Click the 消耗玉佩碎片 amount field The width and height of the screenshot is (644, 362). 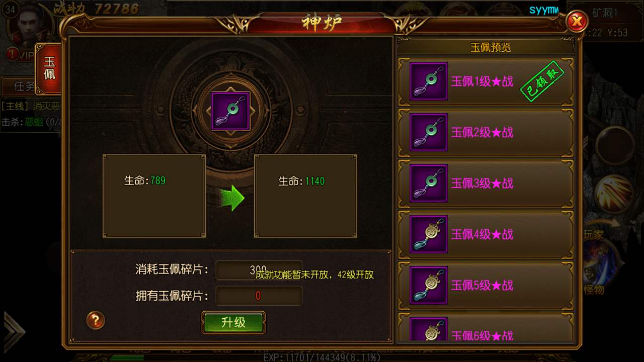tap(259, 270)
